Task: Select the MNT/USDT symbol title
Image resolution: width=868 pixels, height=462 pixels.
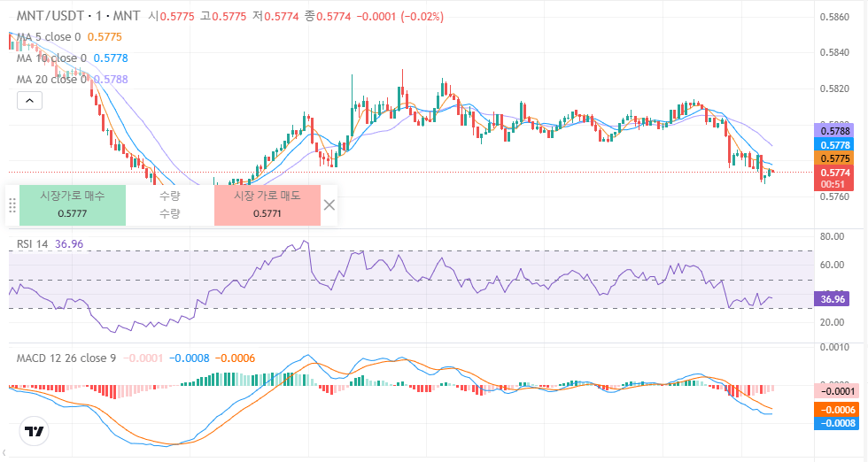Action: coord(78,16)
